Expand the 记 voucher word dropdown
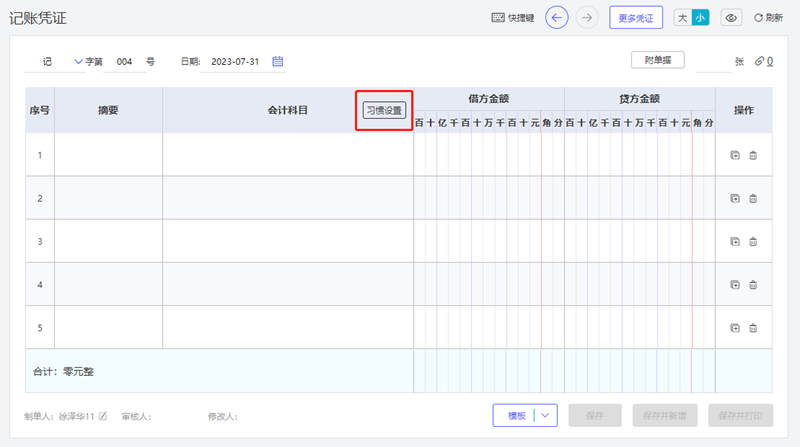The image size is (800, 447). pyautogui.click(x=78, y=62)
